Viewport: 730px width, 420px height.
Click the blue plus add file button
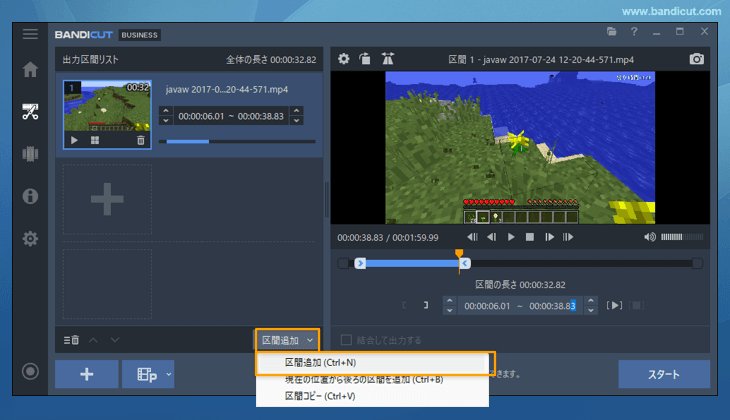point(87,374)
